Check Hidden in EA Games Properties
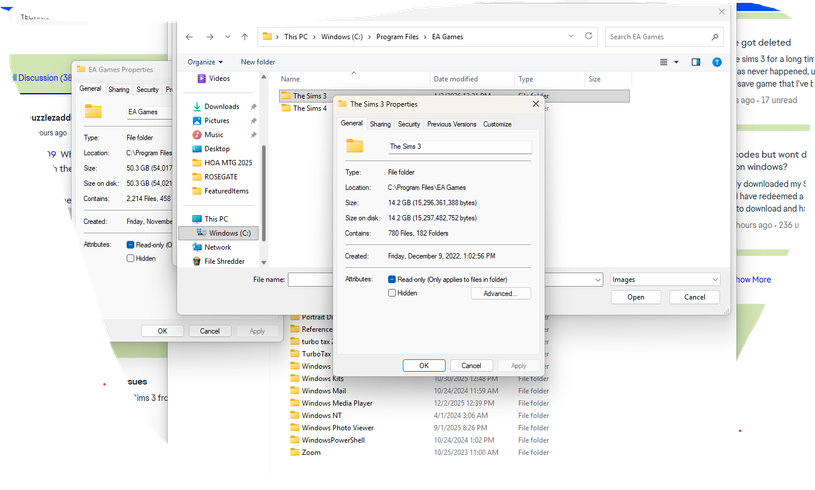815x490 pixels. (x=131, y=258)
